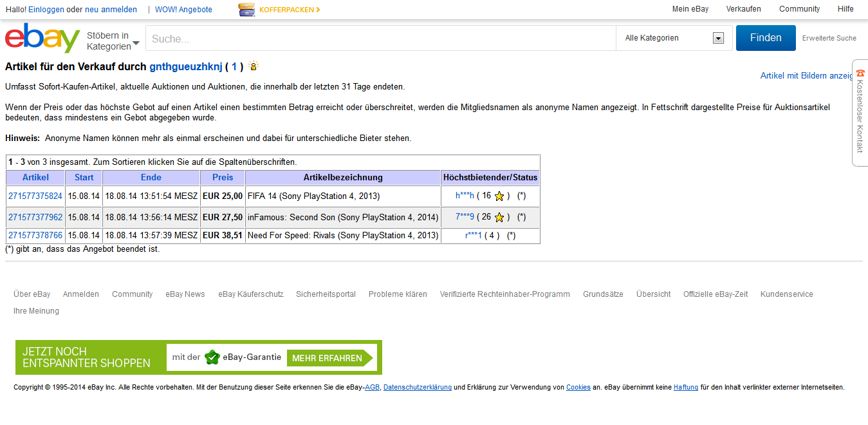This screenshot has width=868, height=425.
Task: Open Hilfe menu item
Action: pyautogui.click(x=845, y=9)
